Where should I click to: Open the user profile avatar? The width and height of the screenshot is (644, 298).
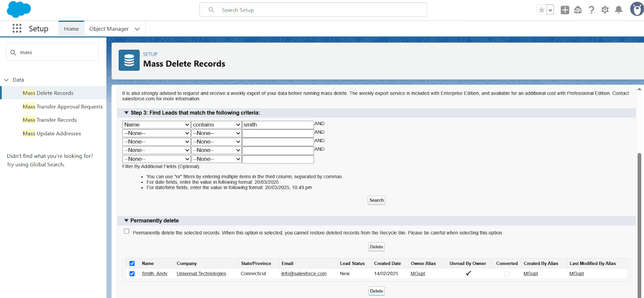(637, 9)
